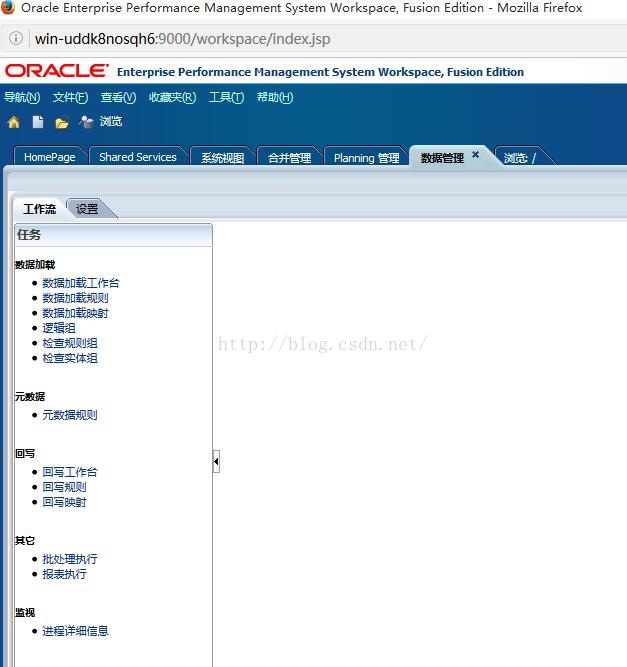The image size is (627, 667).
Task: Open 检查规则组 link
Action: tap(70, 343)
